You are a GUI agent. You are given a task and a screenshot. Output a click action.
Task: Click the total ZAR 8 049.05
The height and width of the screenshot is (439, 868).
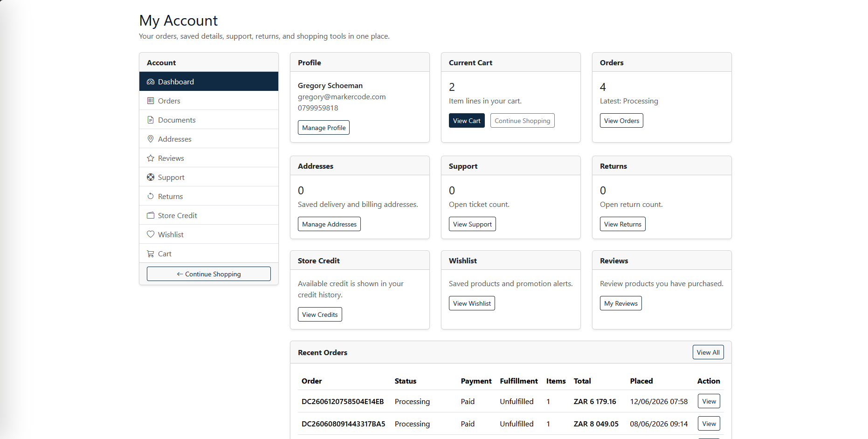point(596,424)
